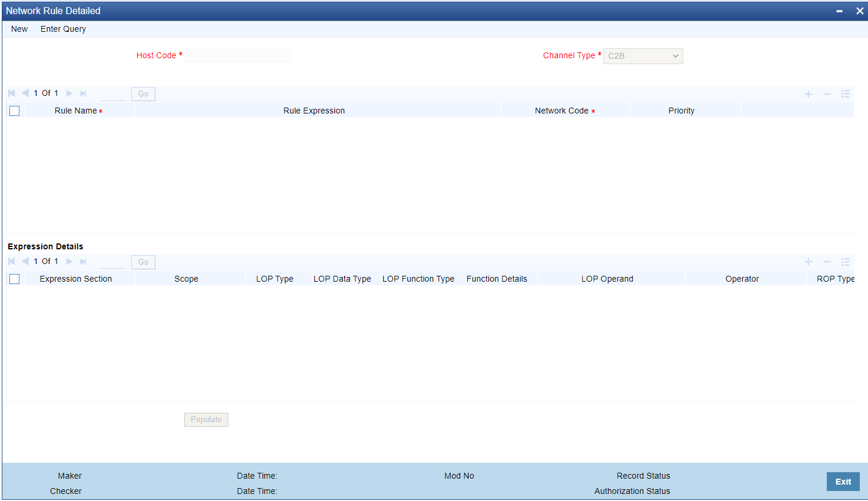Click the LOP Function Type column header
This screenshot has height=501, width=868.
418,279
